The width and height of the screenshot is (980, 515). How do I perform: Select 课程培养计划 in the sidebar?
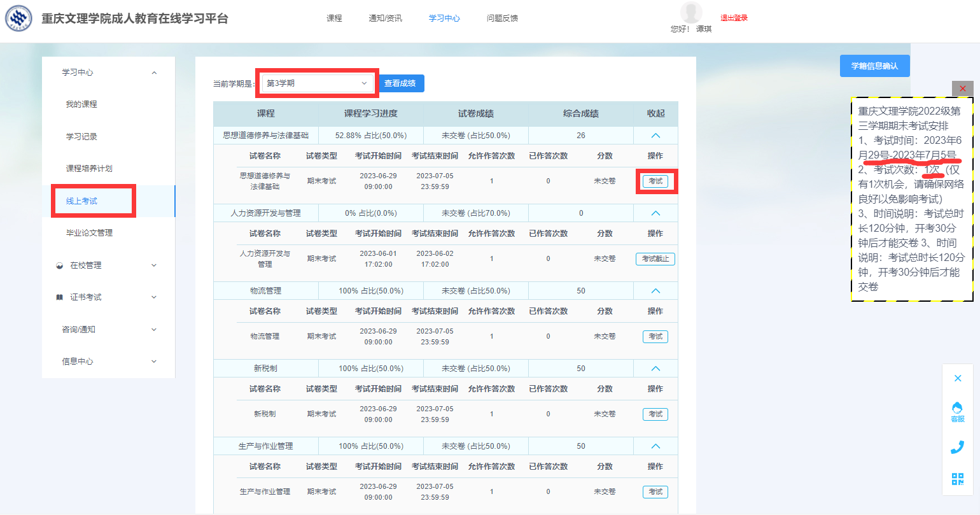89,169
